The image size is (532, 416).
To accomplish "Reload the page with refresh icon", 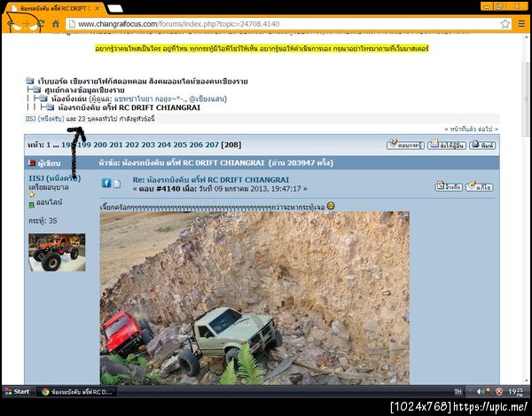I will (x=41, y=24).
